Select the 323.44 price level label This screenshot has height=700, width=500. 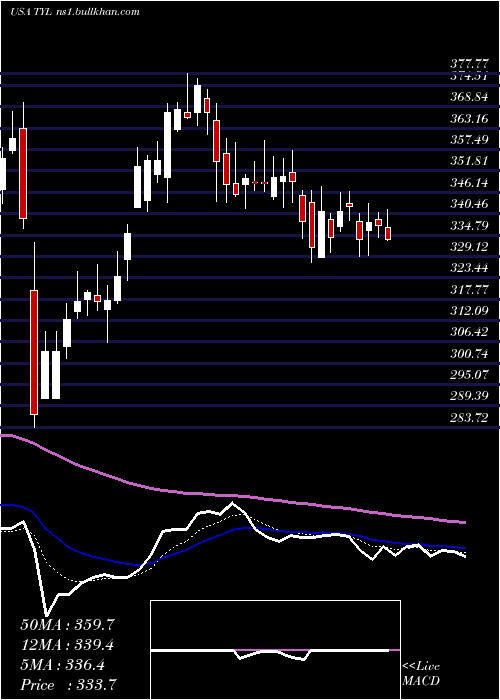[468, 268]
